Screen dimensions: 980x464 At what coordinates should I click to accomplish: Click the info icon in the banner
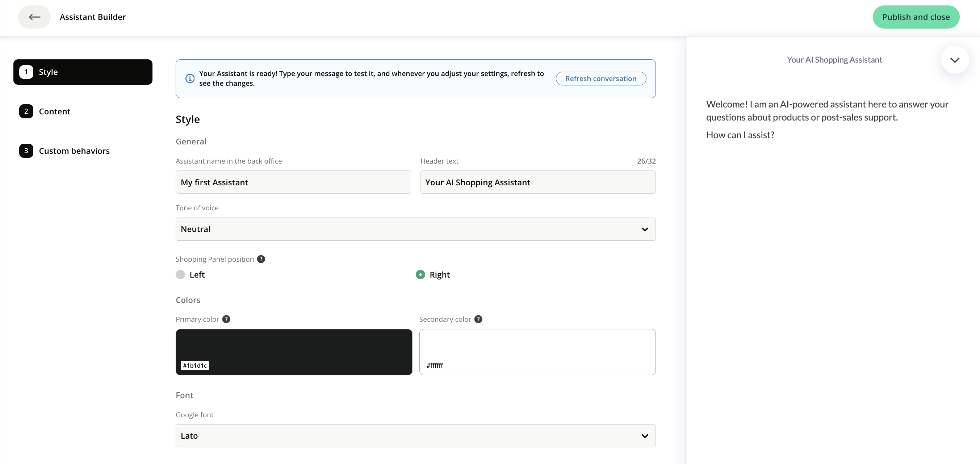190,78
